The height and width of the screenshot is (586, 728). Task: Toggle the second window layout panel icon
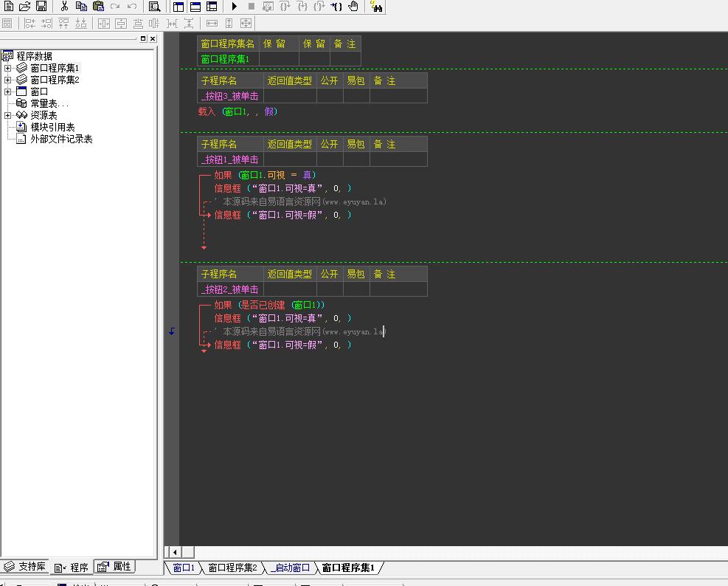[195, 7]
